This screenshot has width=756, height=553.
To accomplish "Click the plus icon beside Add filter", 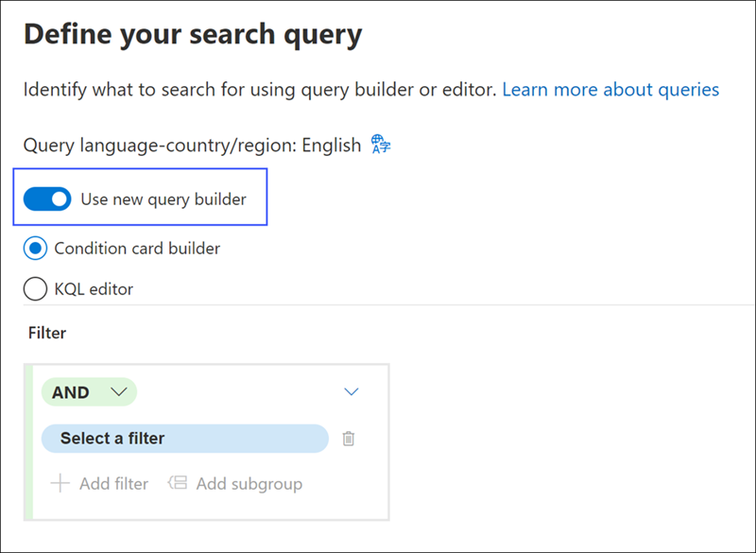I will [x=60, y=483].
